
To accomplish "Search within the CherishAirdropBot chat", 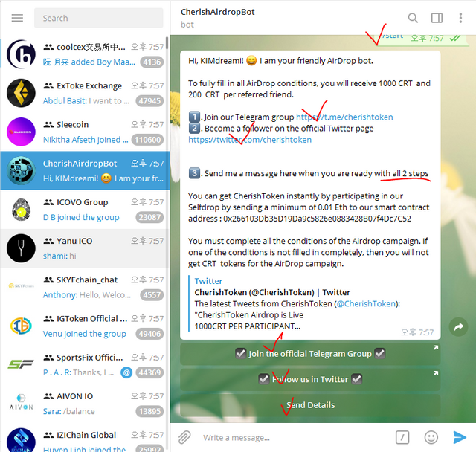I will pos(413,18).
